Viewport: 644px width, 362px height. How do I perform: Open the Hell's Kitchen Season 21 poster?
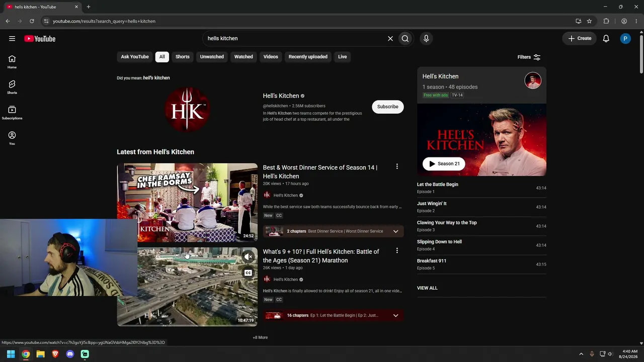[x=481, y=140]
